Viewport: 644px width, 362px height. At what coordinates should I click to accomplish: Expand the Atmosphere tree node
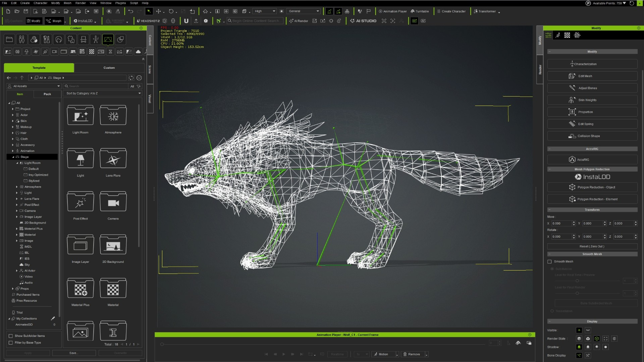click(x=17, y=187)
